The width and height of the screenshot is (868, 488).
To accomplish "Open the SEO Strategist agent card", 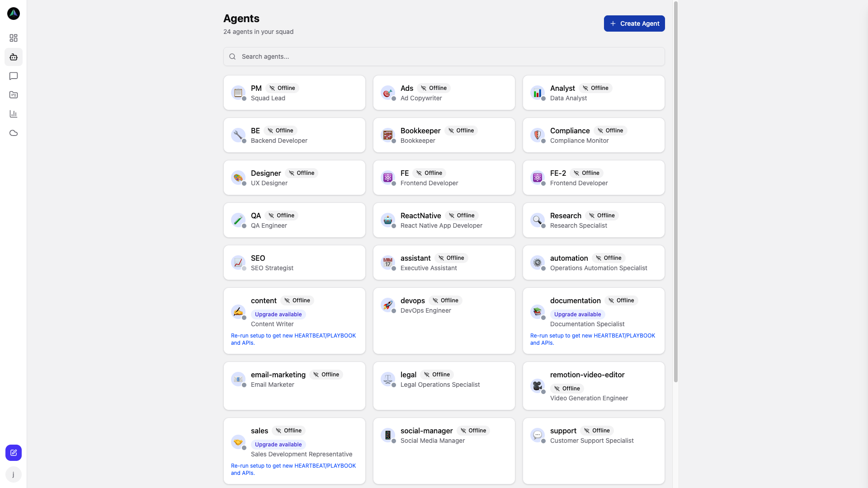I will coord(294,263).
